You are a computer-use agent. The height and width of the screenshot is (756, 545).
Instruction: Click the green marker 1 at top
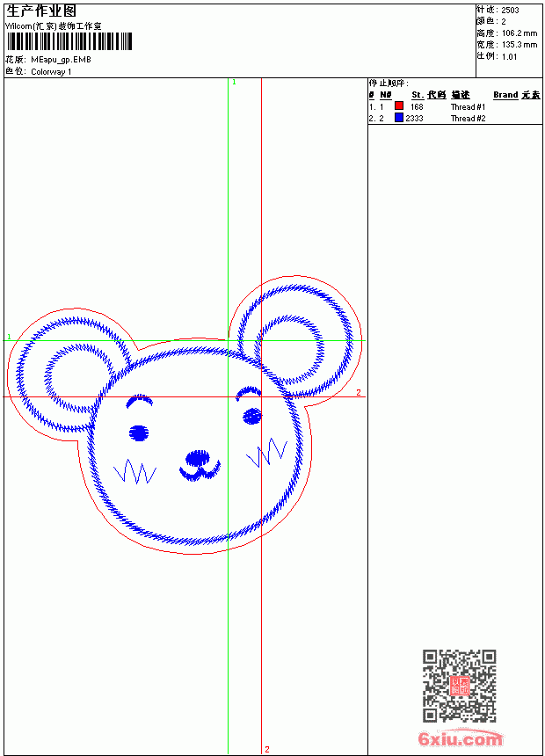[234, 83]
